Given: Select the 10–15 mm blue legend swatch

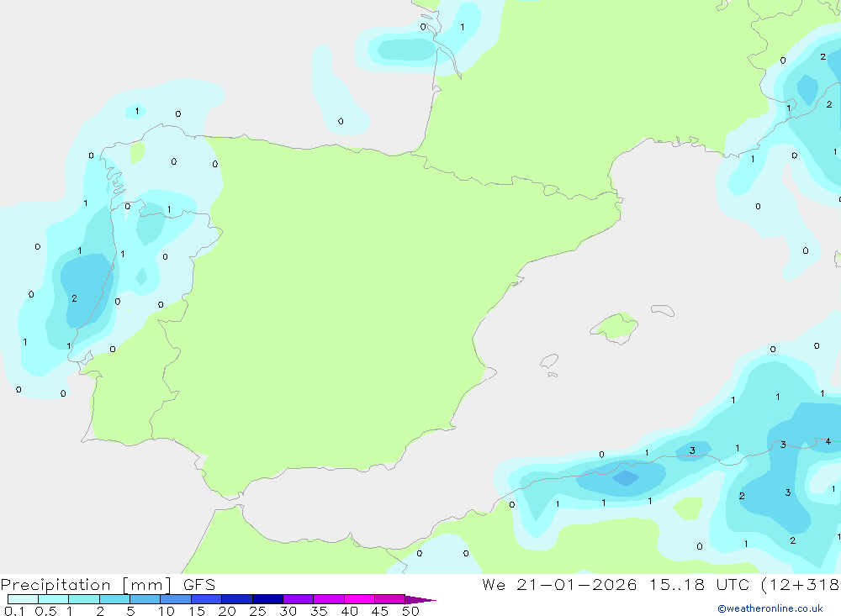Looking at the screenshot, I should click(176, 599).
